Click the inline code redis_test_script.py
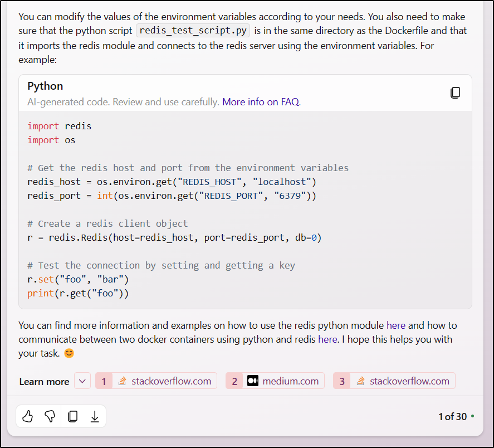 193,30
